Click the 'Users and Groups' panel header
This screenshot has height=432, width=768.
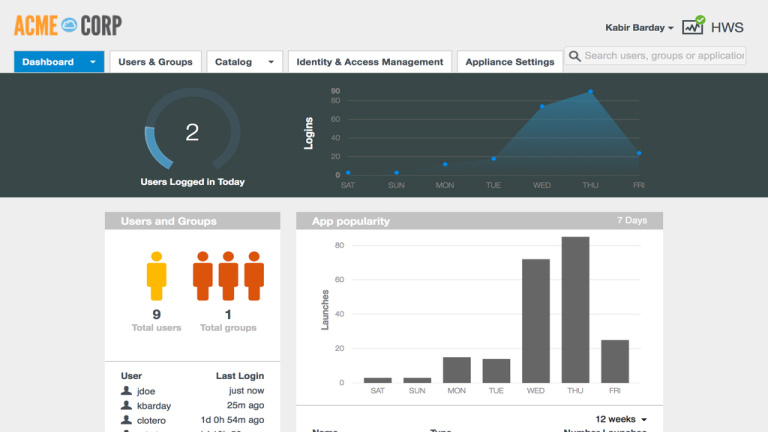pyautogui.click(x=192, y=221)
